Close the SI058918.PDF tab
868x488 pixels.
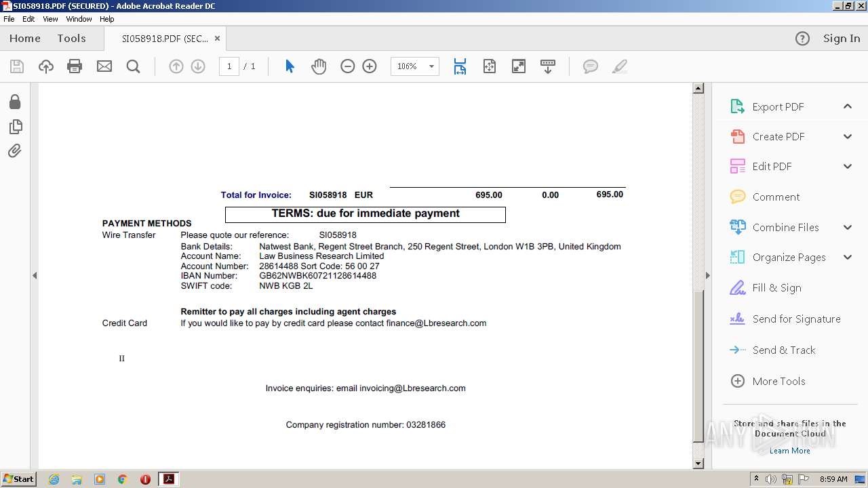217,39
